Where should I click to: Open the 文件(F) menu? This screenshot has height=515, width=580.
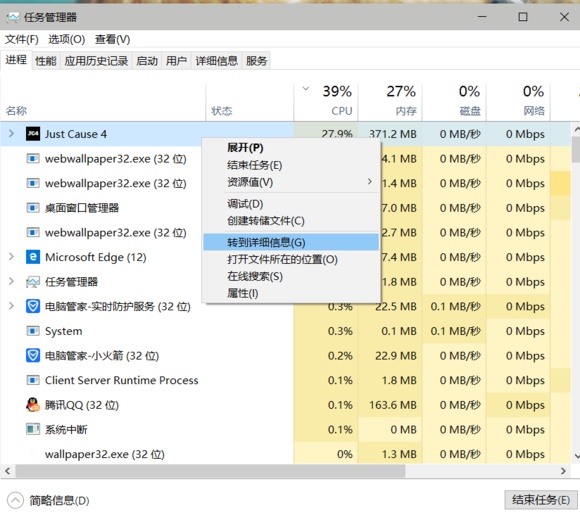[21, 39]
